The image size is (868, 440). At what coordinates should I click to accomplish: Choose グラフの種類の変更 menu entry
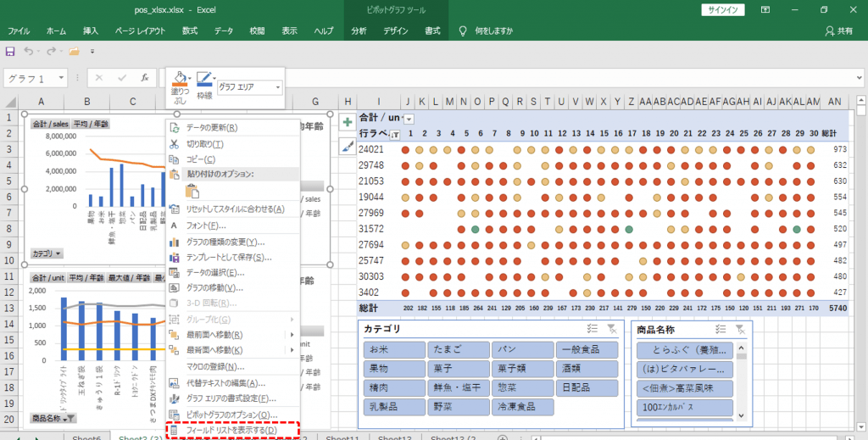pyautogui.click(x=232, y=242)
